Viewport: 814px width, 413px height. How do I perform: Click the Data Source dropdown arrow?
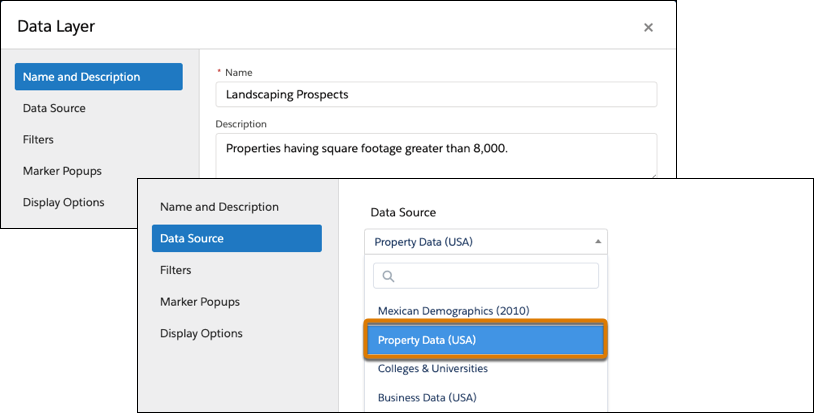coord(598,242)
